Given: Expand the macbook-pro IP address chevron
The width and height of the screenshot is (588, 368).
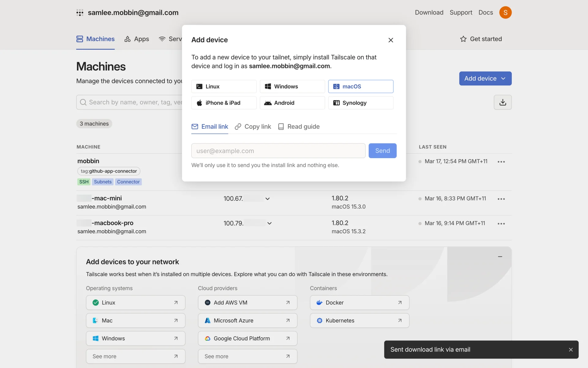Looking at the screenshot, I should point(269,223).
